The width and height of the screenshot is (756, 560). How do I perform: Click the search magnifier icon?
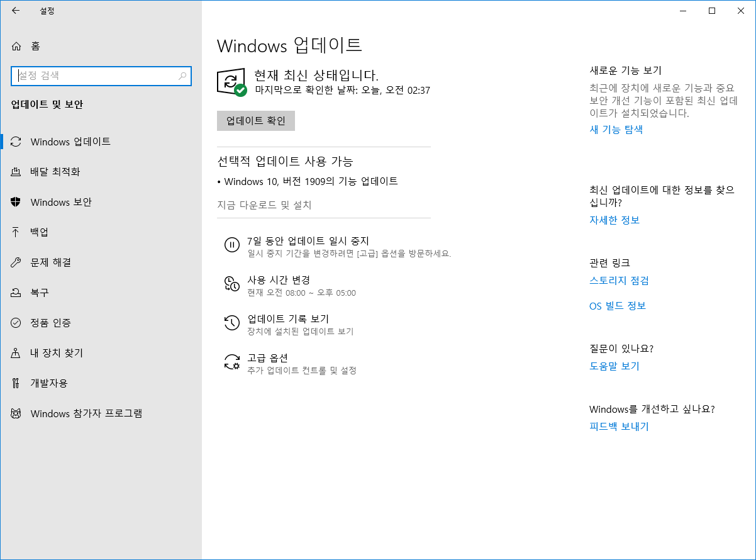[x=182, y=76]
